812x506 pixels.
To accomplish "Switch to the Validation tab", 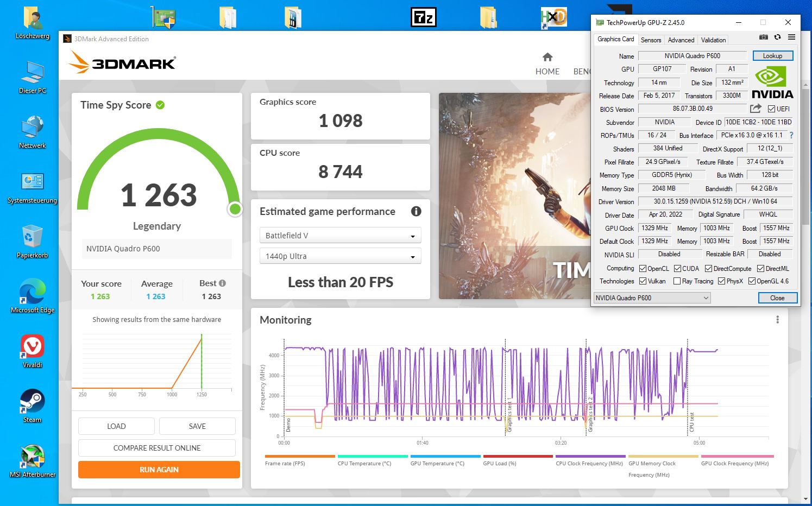I will 713,40.
